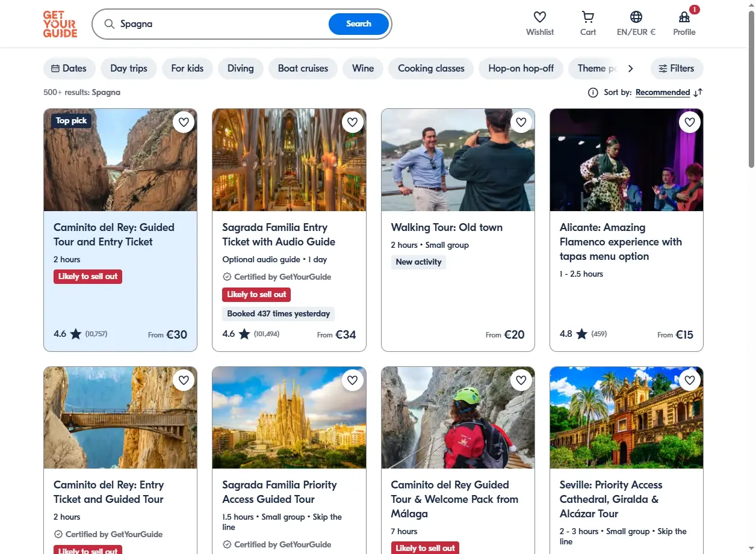This screenshot has height=554, width=756.
Task: Select the Hop-on hop-off filter chip
Action: point(521,69)
